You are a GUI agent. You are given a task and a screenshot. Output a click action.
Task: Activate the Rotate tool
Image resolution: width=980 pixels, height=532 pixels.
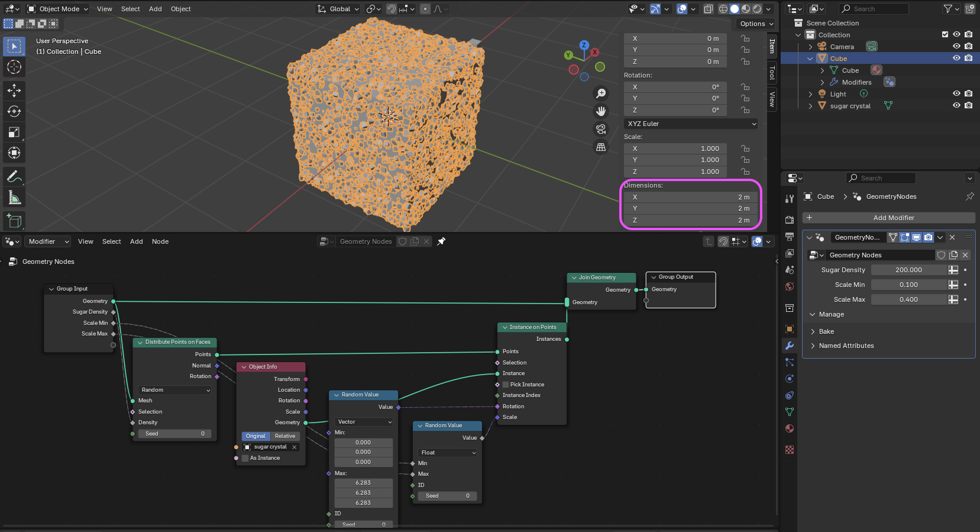pos(14,111)
